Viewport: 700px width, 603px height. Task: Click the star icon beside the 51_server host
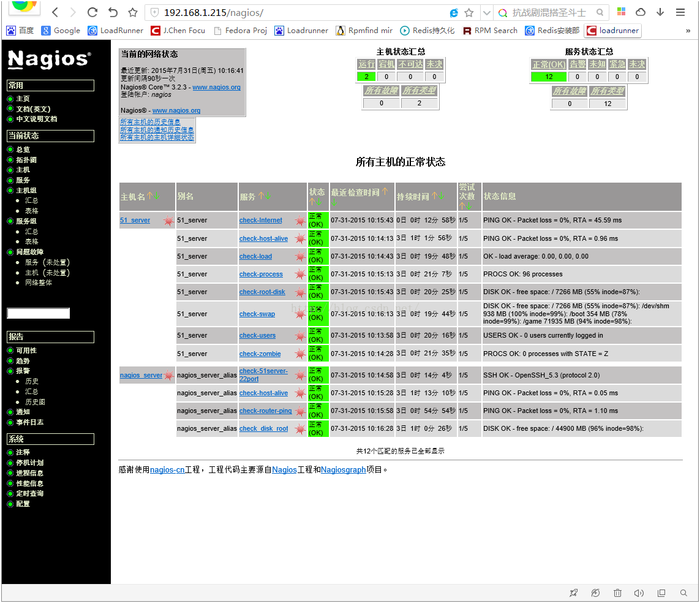pos(168,220)
